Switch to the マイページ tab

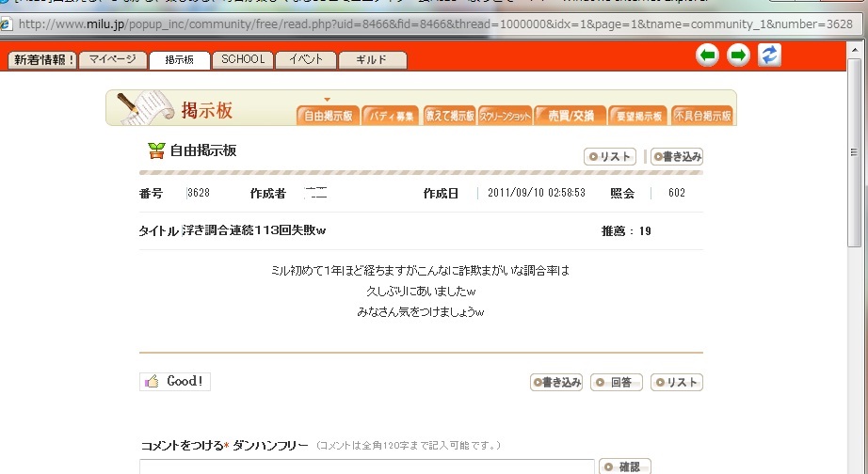click(x=112, y=60)
